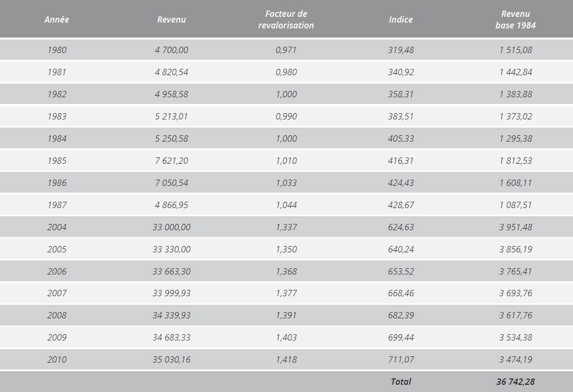Select base revenue 3 856,19
The width and height of the screenshot is (573, 392).
pos(516,249)
